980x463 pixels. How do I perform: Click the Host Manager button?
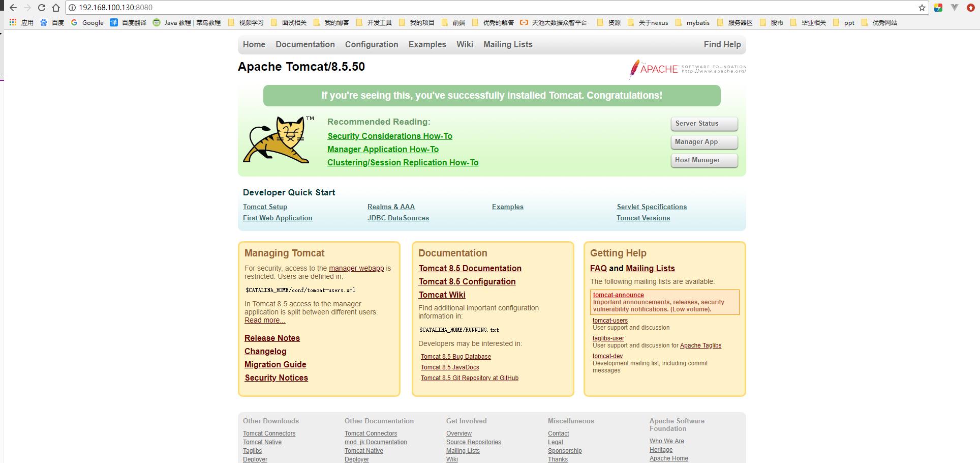pos(704,160)
